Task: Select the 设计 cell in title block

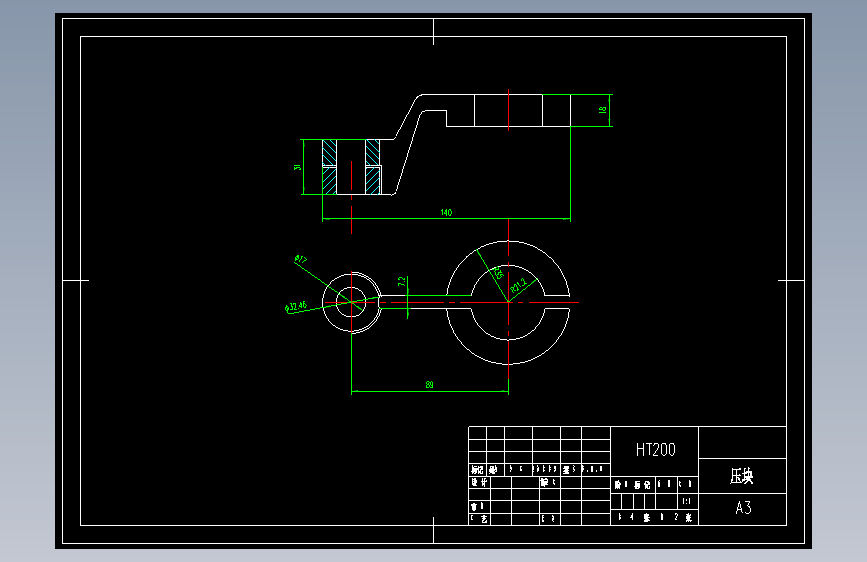Action: (479, 482)
